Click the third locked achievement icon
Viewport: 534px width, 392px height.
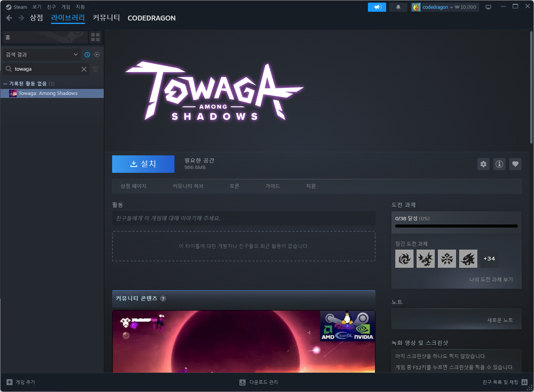click(447, 259)
